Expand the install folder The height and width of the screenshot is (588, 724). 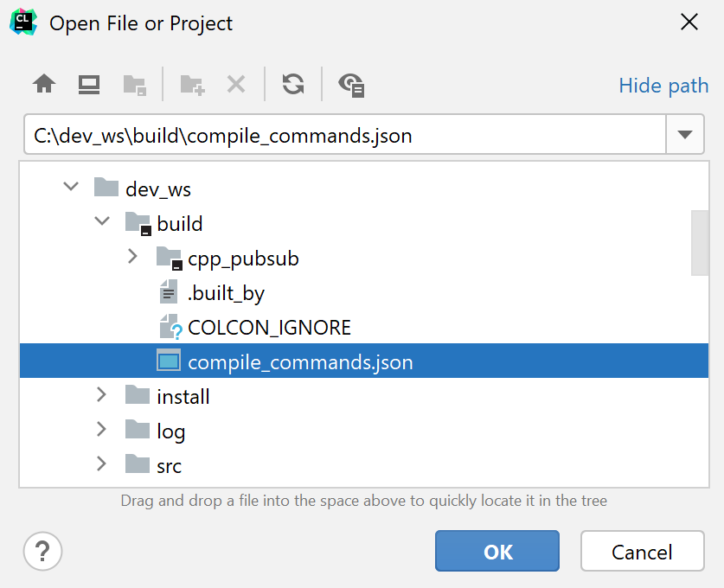click(x=101, y=396)
